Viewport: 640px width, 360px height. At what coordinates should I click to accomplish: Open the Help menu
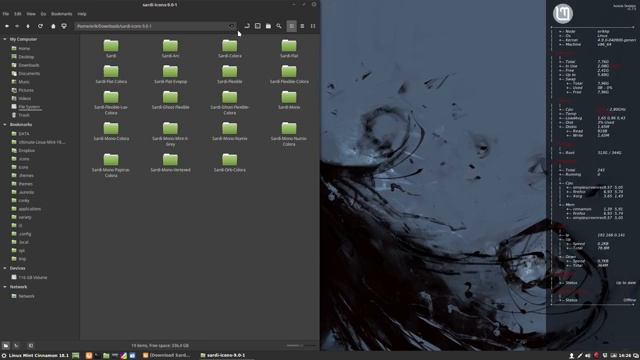point(82,14)
